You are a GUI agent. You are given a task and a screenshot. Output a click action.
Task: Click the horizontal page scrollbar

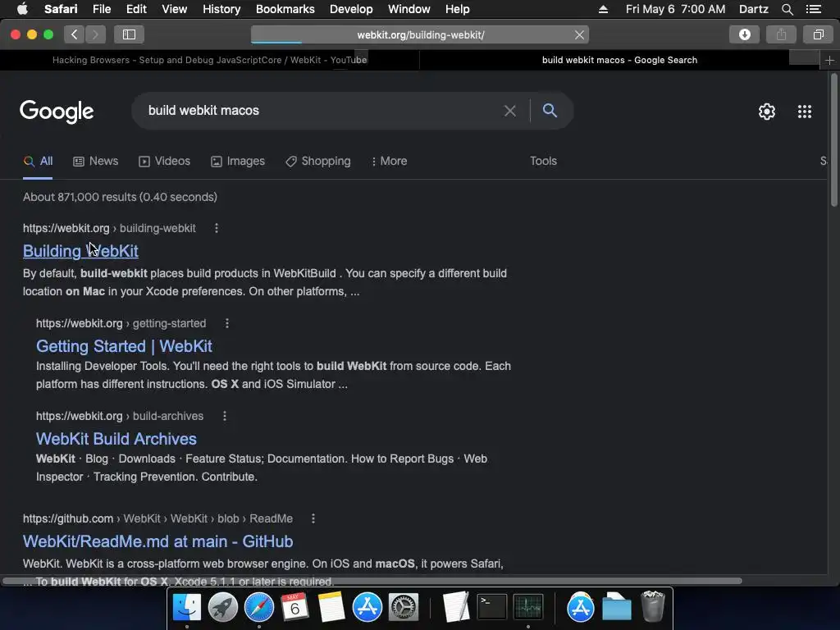372,581
